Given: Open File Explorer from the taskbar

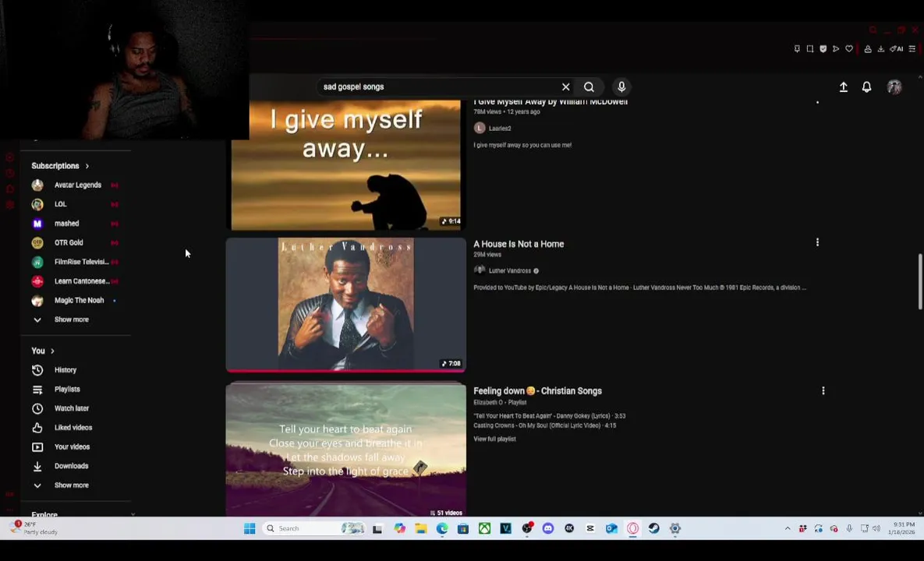Looking at the screenshot, I should [x=421, y=528].
